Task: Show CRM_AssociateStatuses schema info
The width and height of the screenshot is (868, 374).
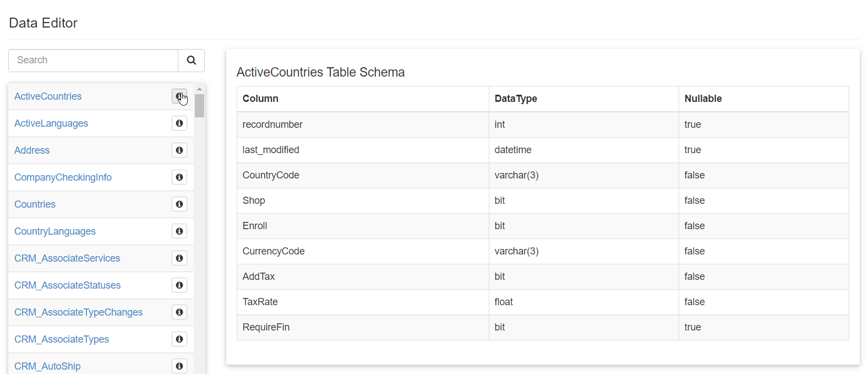Action: [179, 285]
